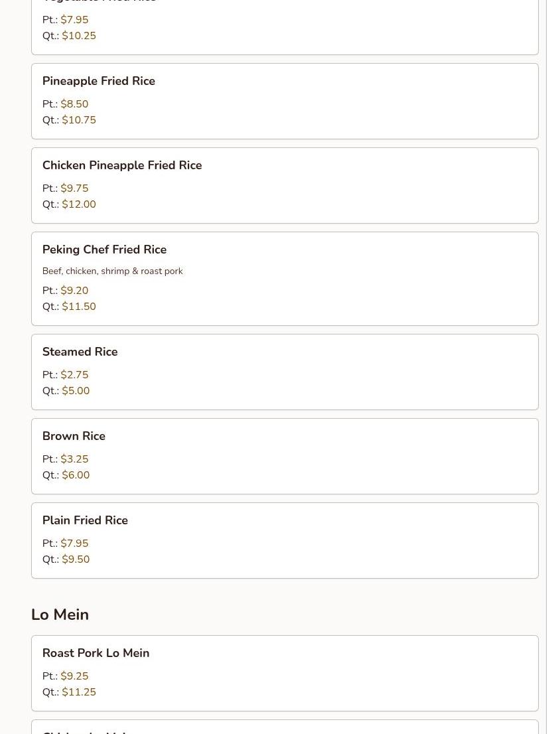560x734 pixels.
Task: Click the Lo Mein section heading
Action: [60, 615]
